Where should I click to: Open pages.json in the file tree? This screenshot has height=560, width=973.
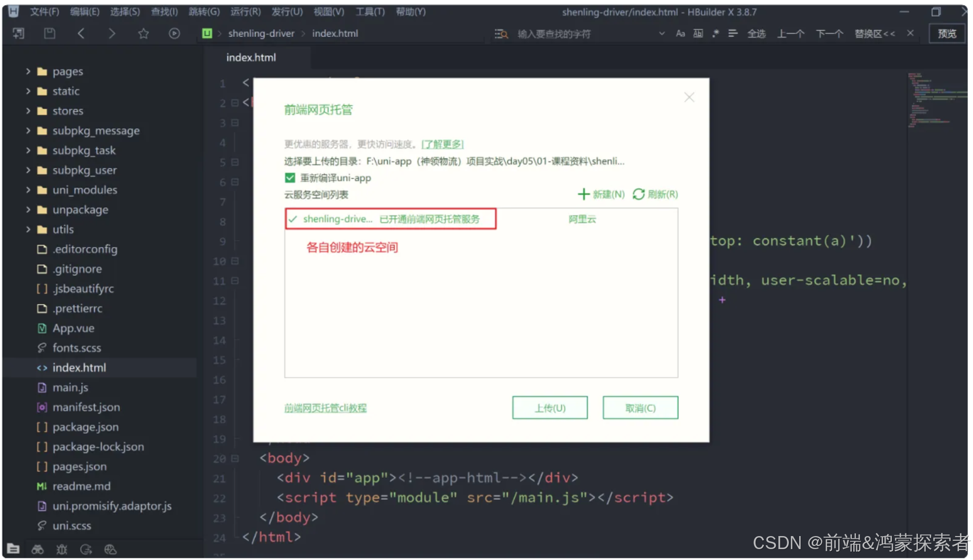pos(80,466)
